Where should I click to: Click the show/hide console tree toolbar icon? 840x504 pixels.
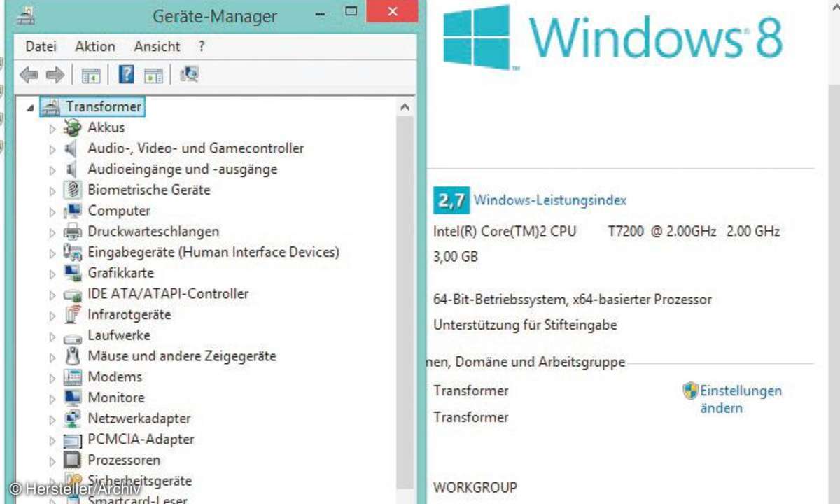[x=91, y=75]
